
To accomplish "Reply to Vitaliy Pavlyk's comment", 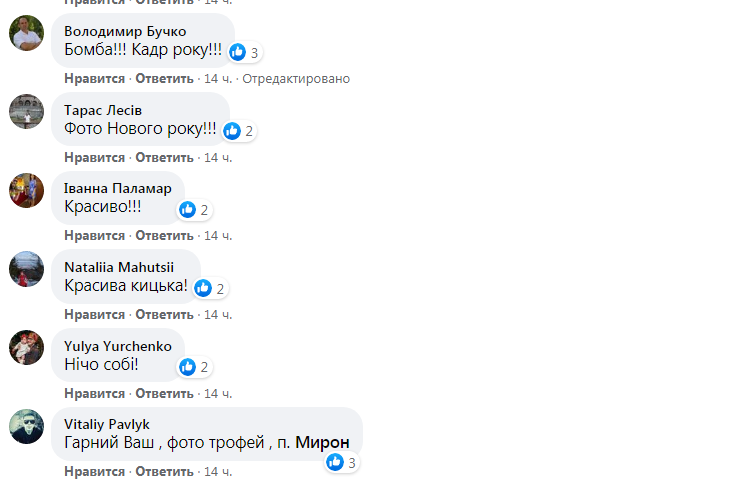I will point(164,472).
